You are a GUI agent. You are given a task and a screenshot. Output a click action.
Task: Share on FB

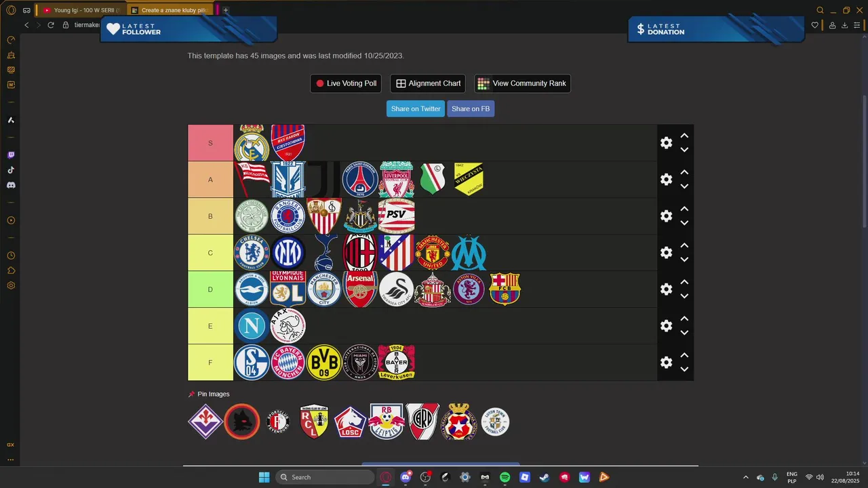click(x=471, y=108)
